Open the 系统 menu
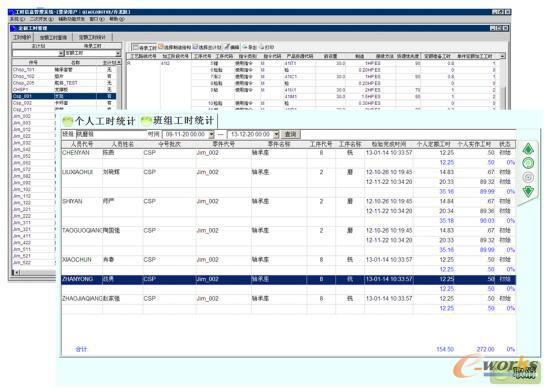This screenshot has width=548, height=388. pyautogui.click(x=17, y=19)
